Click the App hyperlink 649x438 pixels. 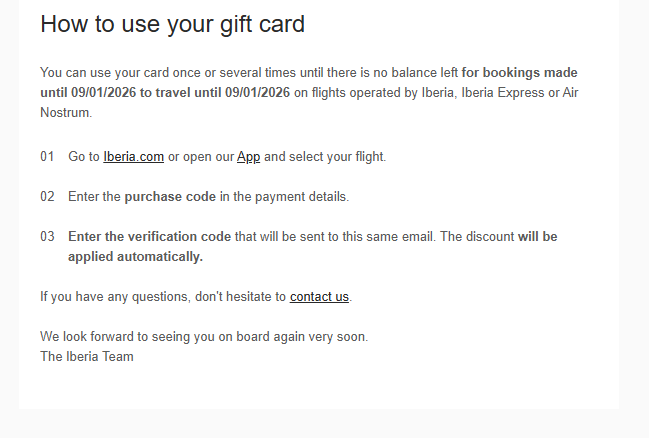(248, 157)
